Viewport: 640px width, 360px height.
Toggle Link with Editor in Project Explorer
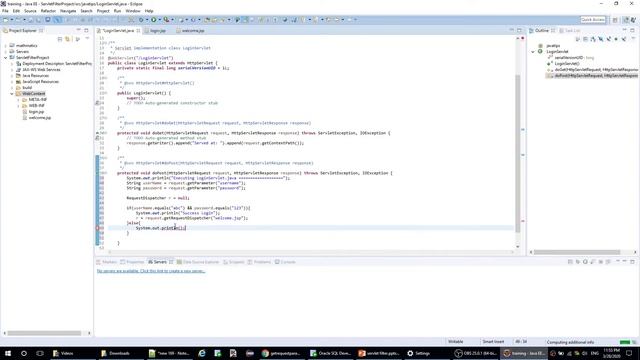68,39
